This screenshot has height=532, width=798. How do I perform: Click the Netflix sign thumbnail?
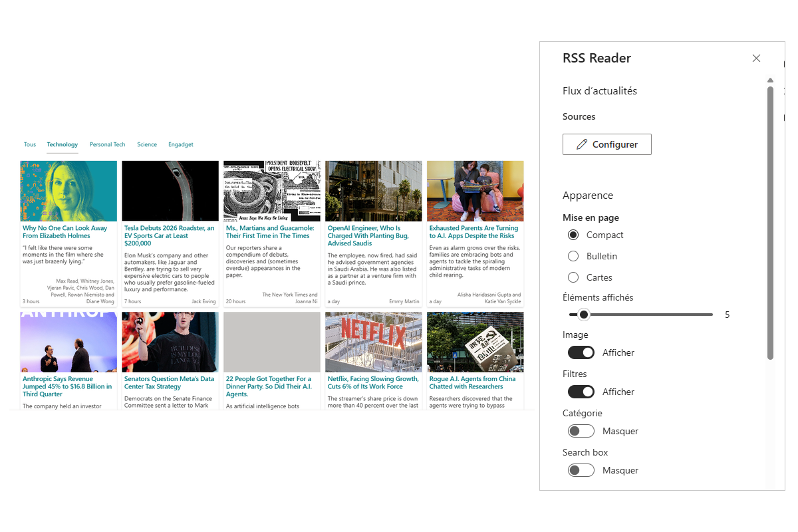point(374,342)
